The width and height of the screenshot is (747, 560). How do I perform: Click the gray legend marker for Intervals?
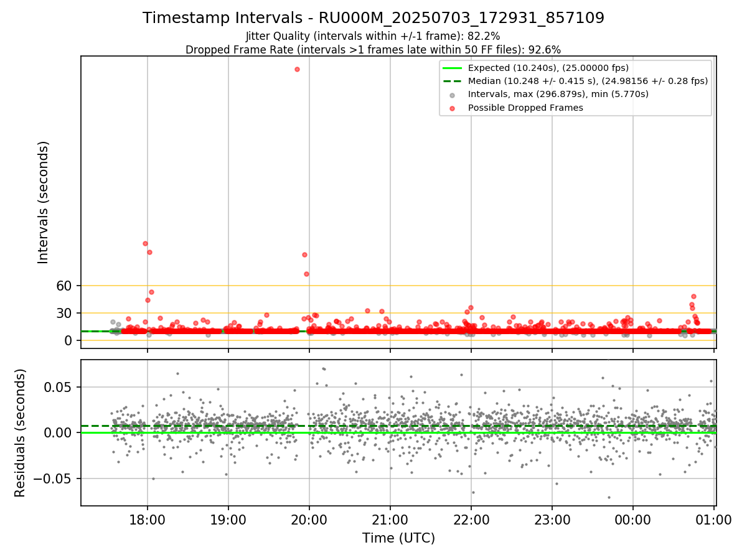click(x=453, y=95)
